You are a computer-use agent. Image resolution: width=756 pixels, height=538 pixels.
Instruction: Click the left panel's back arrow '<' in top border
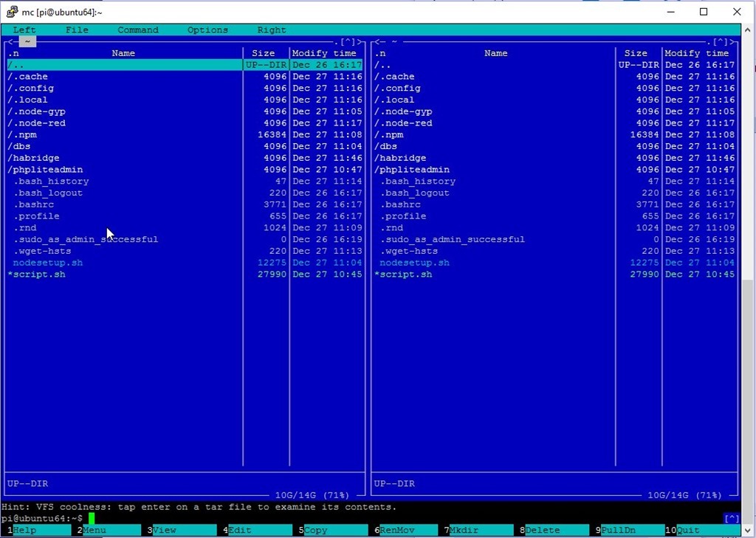tap(10, 42)
